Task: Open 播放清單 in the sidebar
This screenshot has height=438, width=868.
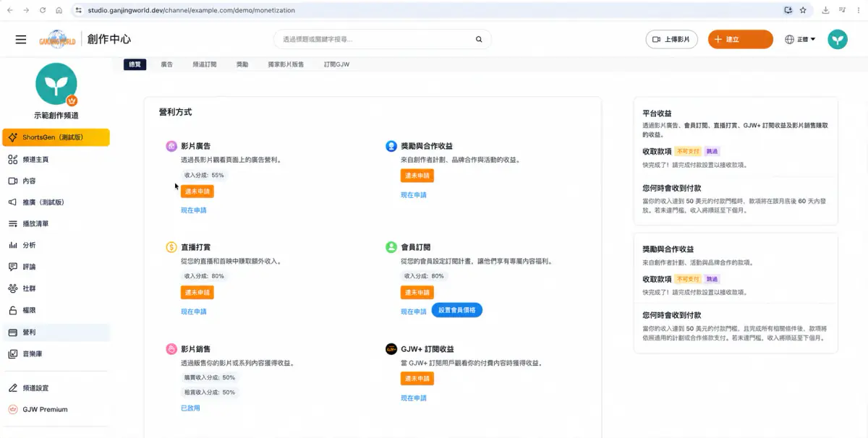Action: [x=56, y=224]
